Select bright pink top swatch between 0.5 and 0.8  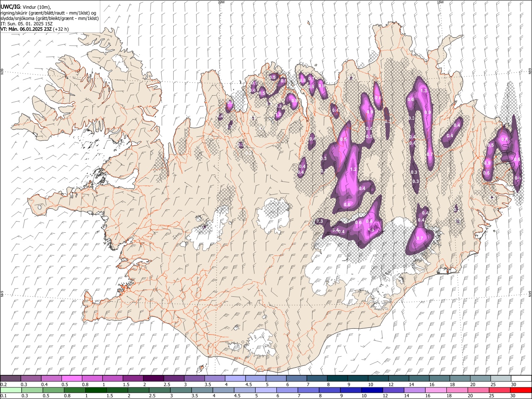coord(71,378)
